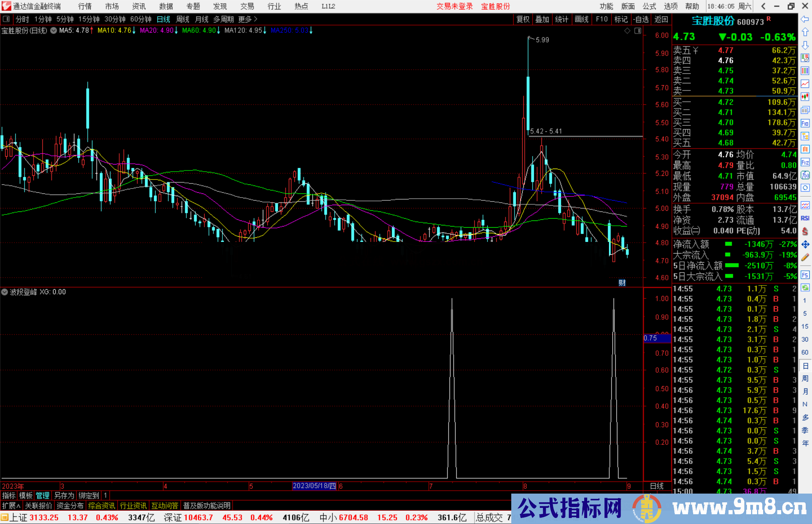Toggle the MA settings circle beside 宝胜股份(日线)
Viewport: 812px width, 524px height.
pyautogui.click(x=54, y=30)
